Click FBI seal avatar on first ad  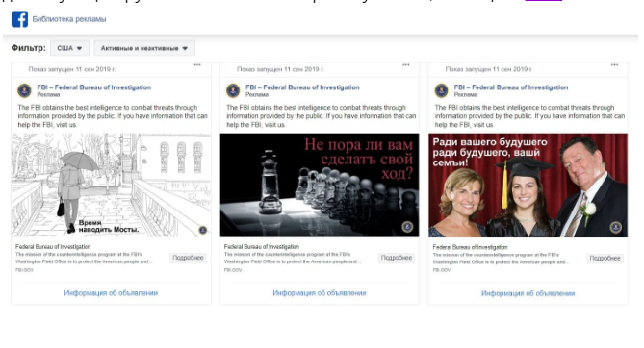pyautogui.click(x=24, y=90)
